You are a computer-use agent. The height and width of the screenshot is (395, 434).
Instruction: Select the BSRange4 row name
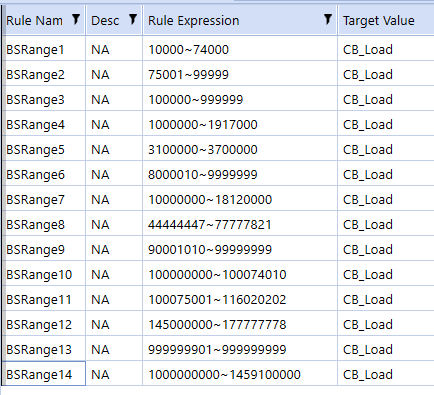click(x=44, y=124)
